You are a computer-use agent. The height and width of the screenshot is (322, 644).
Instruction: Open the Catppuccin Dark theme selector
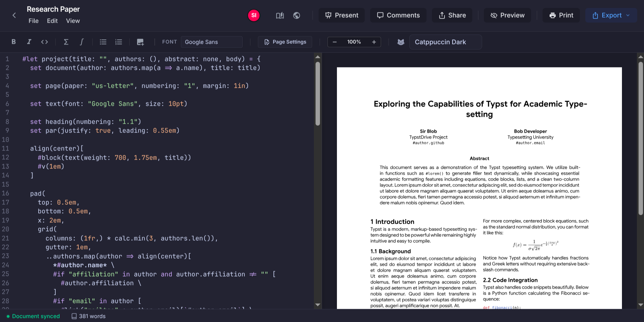pyautogui.click(x=445, y=42)
